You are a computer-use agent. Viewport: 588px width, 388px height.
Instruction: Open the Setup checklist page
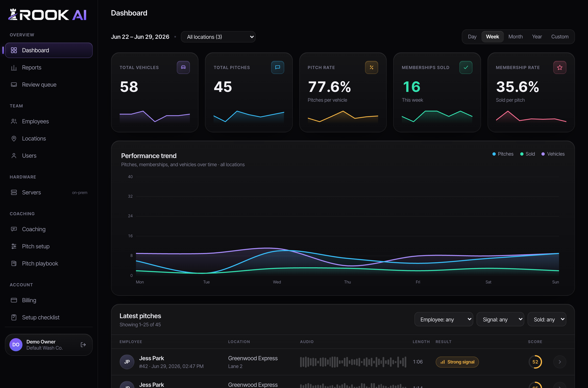click(x=49, y=317)
